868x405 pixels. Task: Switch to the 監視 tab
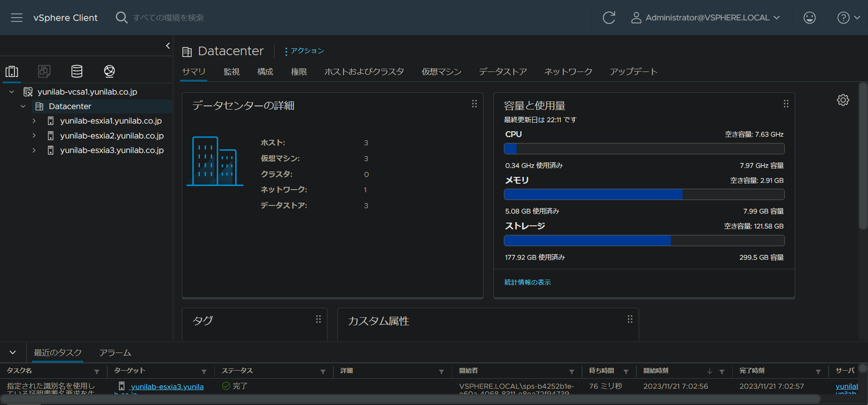(232, 71)
